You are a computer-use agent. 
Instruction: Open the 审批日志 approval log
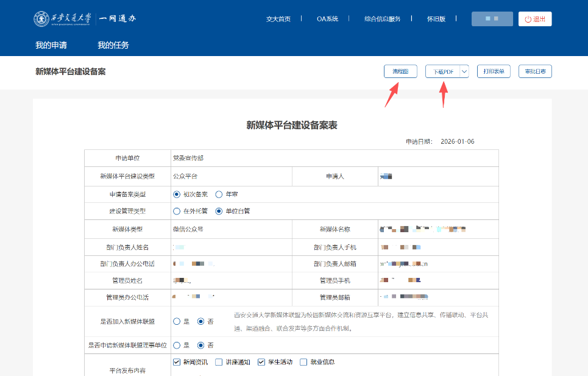pyautogui.click(x=535, y=71)
